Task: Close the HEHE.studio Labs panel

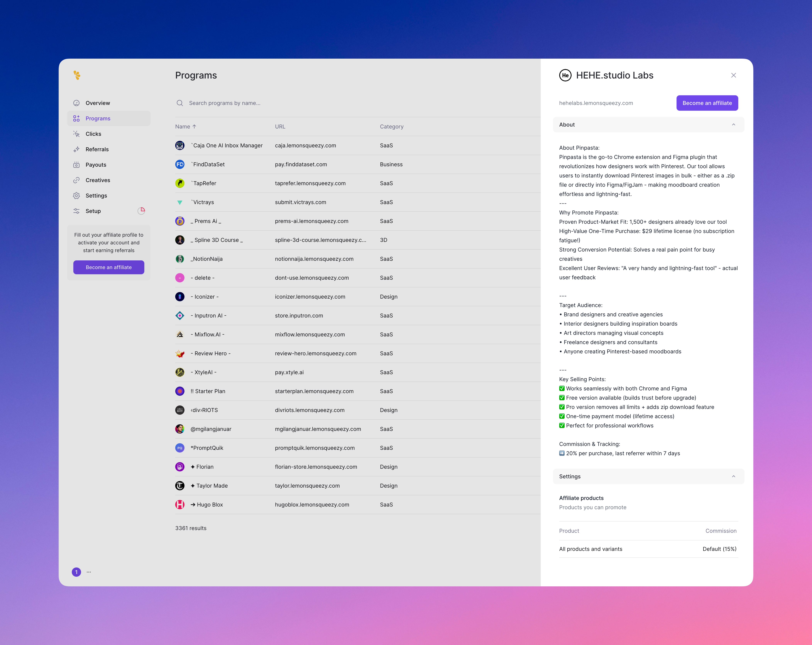Action: [733, 75]
